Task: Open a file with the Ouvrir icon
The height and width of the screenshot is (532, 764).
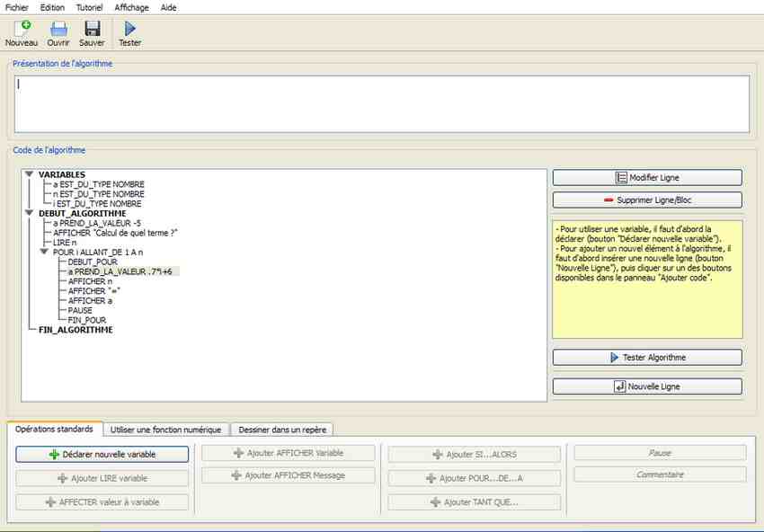Action: click(58, 29)
